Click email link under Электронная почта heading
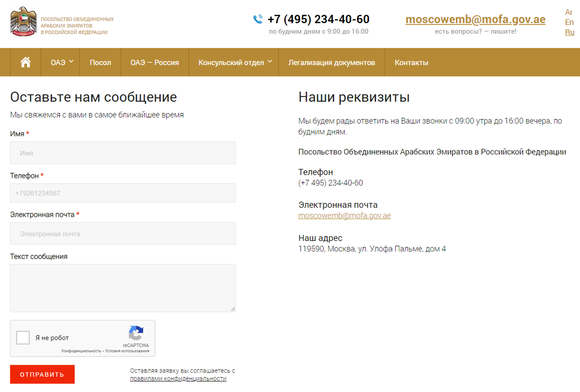This screenshot has width=580, height=392. point(344,215)
